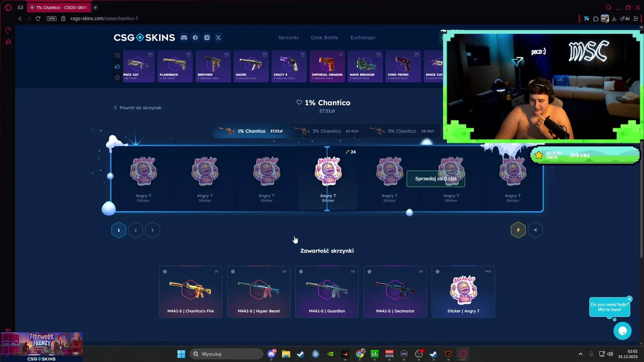
Task: Open the FLASHBACK live drop item
Action: coord(175,66)
